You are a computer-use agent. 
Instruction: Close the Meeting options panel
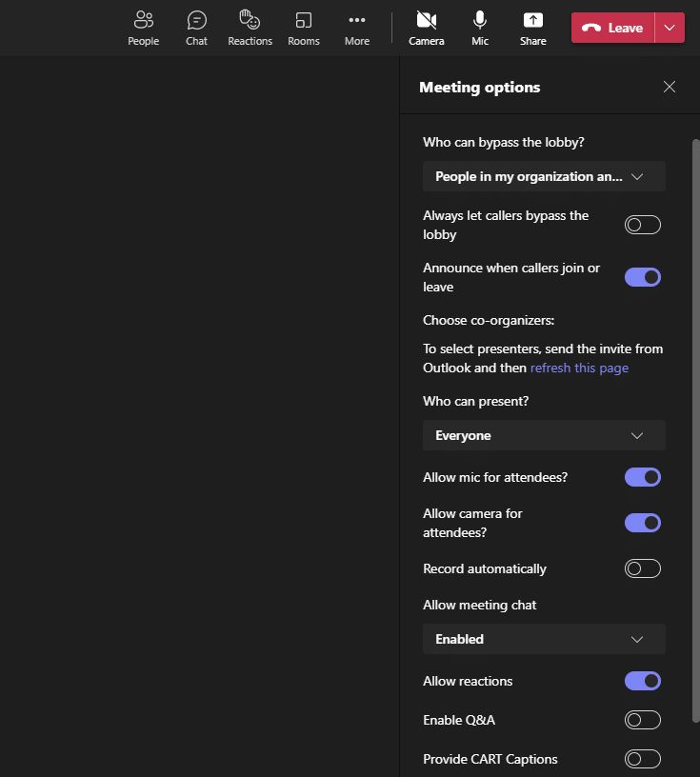click(669, 87)
